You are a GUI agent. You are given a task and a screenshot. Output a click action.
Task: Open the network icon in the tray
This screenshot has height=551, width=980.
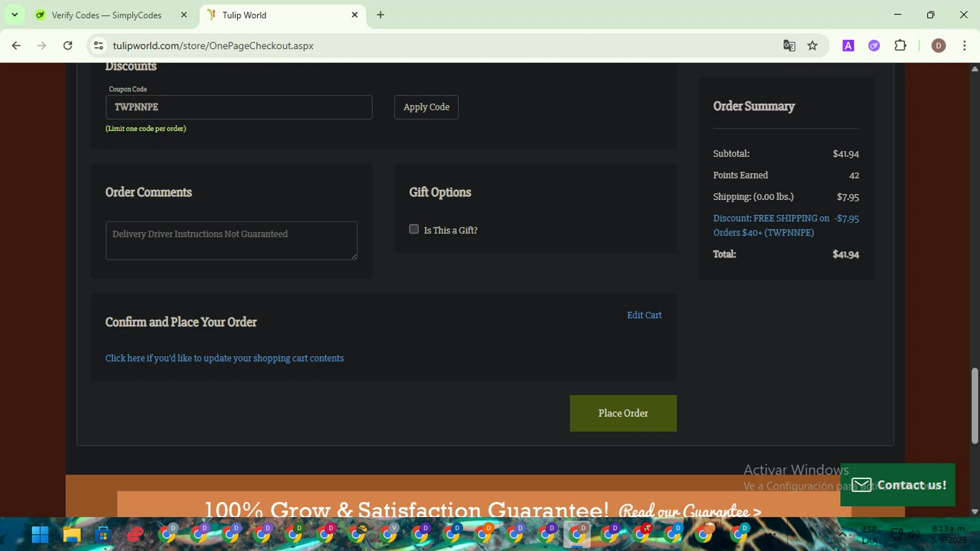tap(897, 535)
